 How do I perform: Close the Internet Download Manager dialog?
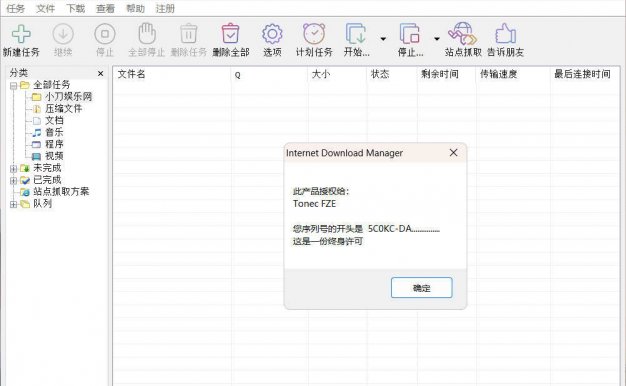pos(454,153)
